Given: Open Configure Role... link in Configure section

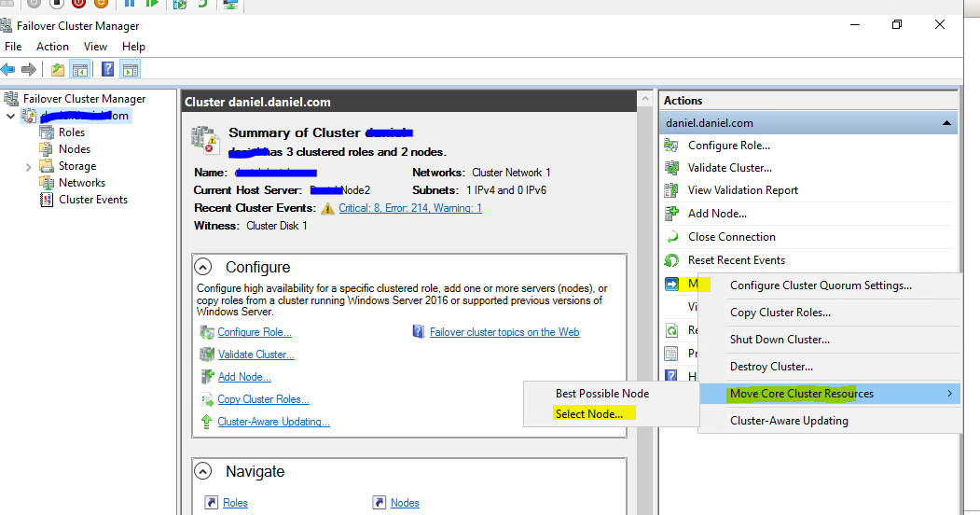Looking at the screenshot, I should pyautogui.click(x=255, y=332).
